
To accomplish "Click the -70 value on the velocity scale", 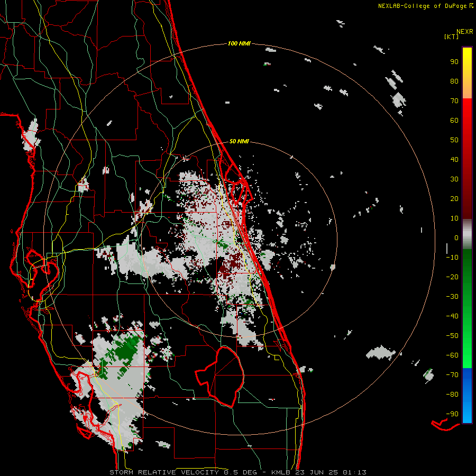I will tap(452, 375).
